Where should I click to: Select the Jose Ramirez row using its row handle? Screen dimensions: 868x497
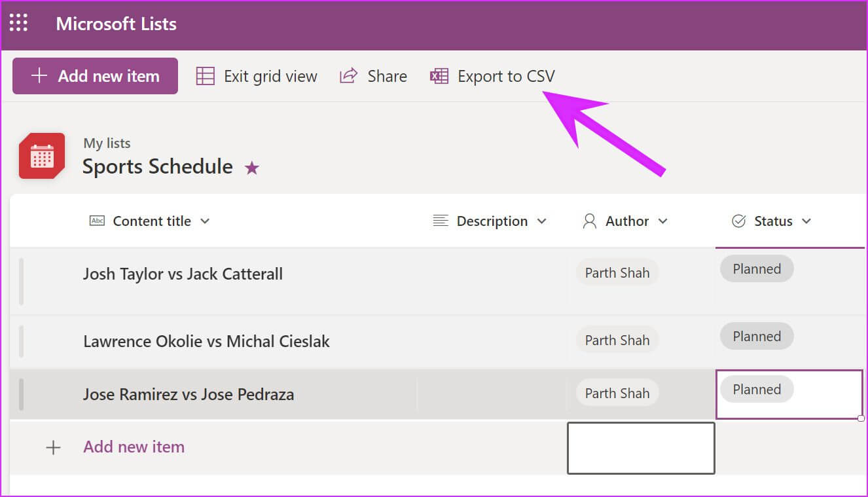(x=22, y=394)
